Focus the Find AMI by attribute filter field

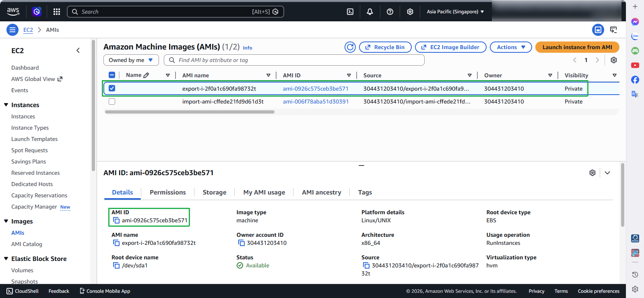point(294,60)
